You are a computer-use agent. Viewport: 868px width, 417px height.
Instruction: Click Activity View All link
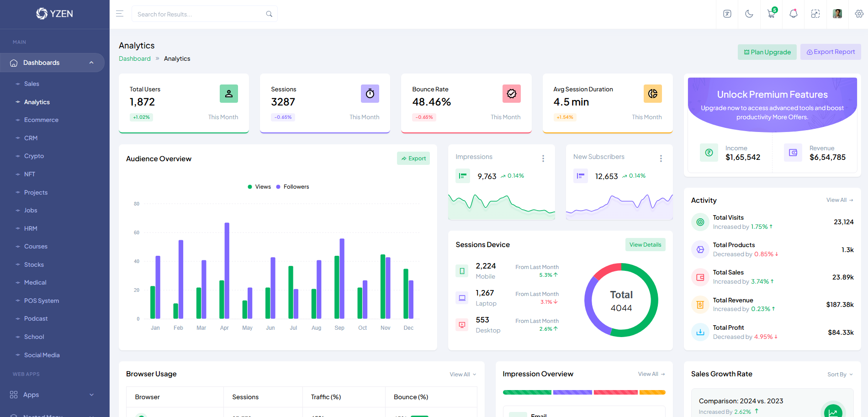840,200
